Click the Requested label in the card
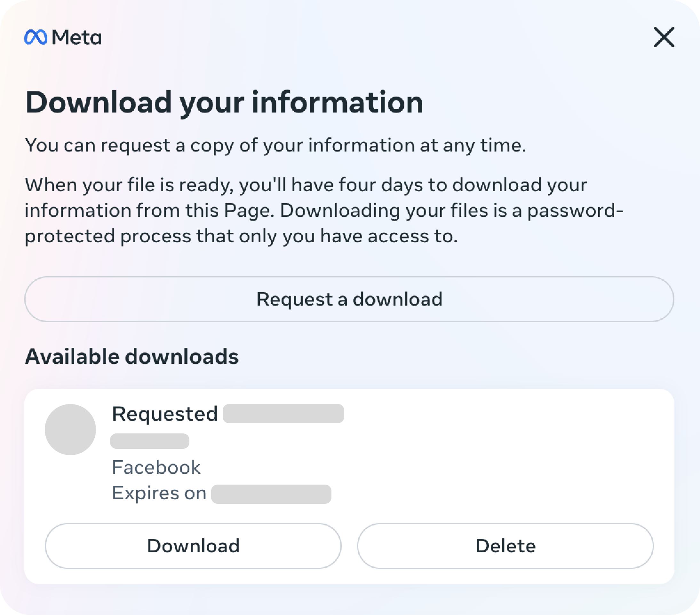The image size is (700, 615). pyautogui.click(x=165, y=414)
